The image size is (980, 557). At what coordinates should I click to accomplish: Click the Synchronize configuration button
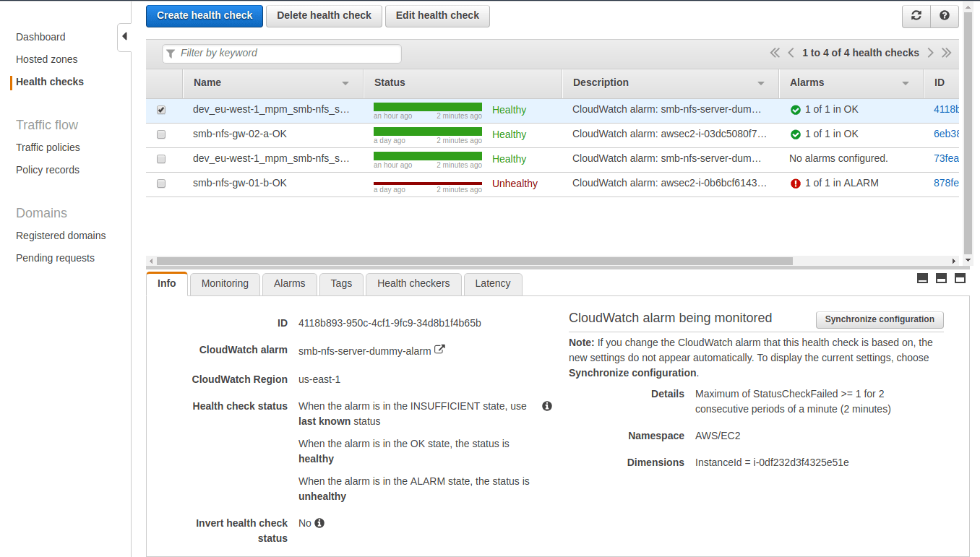tap(880, 319)
